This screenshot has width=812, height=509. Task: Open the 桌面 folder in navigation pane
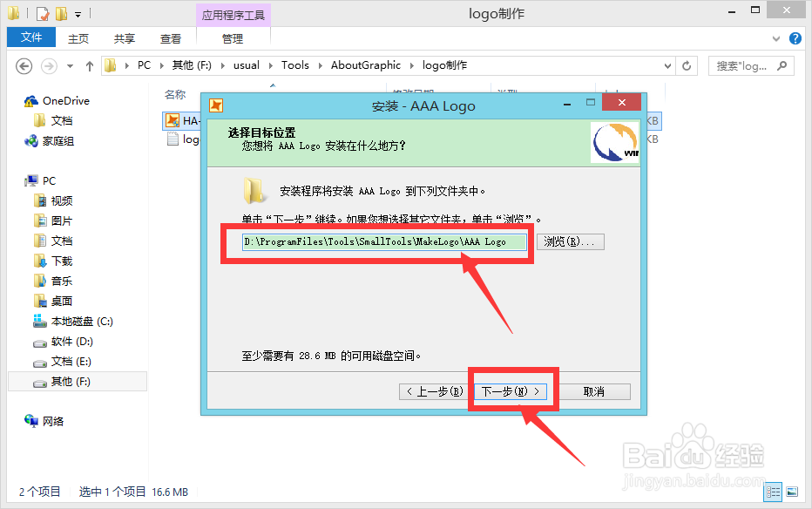click(x=62, y=301)
